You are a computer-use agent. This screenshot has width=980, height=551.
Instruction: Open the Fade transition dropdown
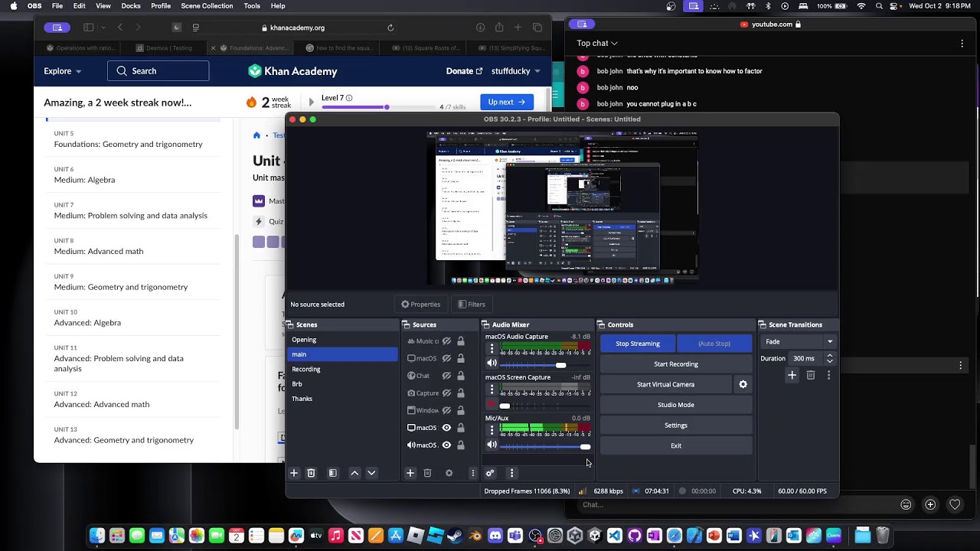[x=798, y=341]
